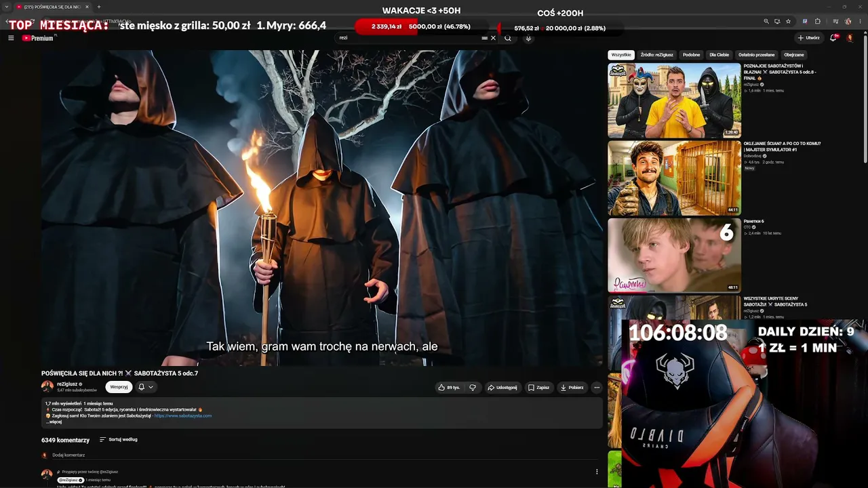The width and height of the screenshot is (868, 488).
Task: Open a new browser tab
Action: point(99,7)
